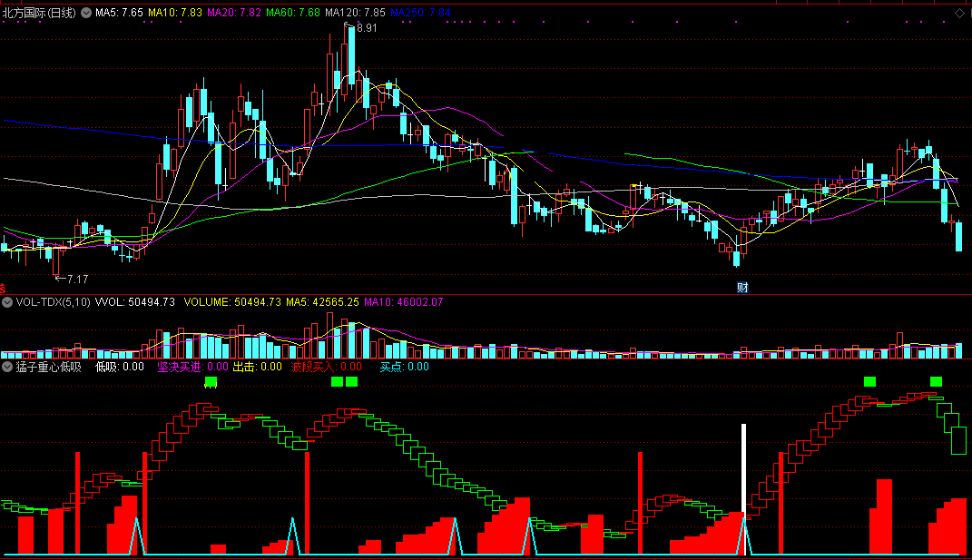The height and width of the screenshot is (560, 972).
Task: Click the red 含 marker at the chart's left edge
Action: 3,289
